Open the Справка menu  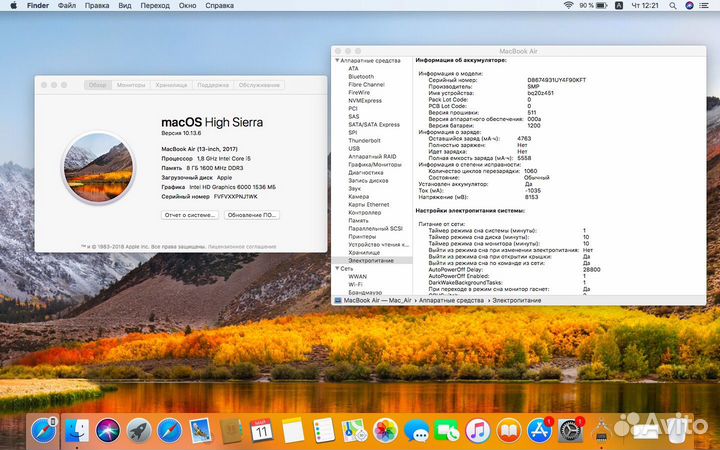click(219, 6)
